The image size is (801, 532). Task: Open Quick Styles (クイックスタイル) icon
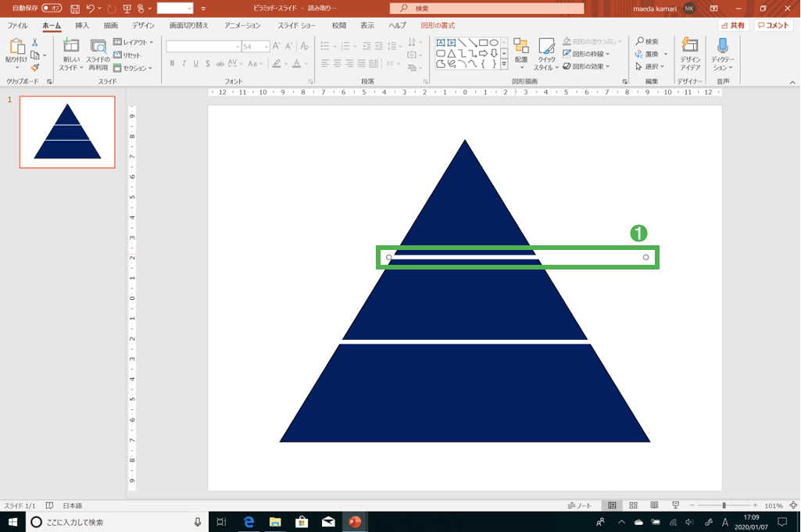[x=546, y=46]
